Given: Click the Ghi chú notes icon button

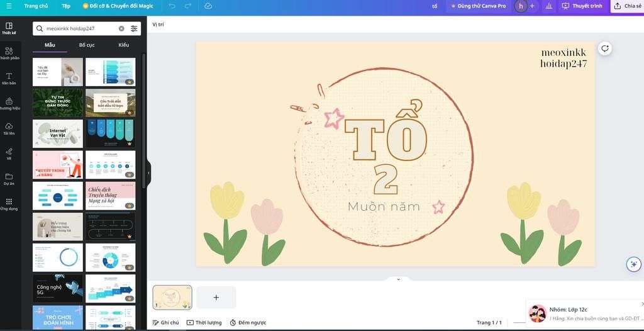Looking at the screenshot, I should [x=165, y=323].
